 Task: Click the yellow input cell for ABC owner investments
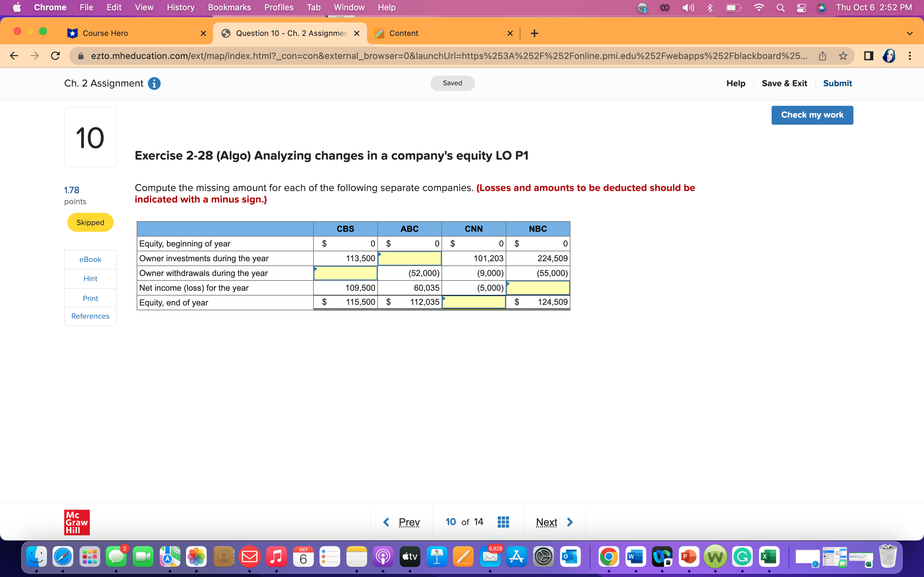(x=409, y=258)
